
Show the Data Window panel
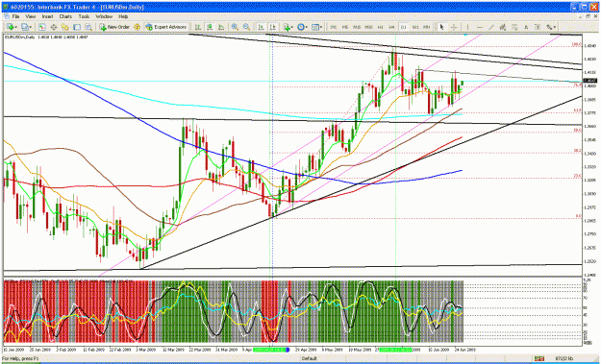coord(54,27)
